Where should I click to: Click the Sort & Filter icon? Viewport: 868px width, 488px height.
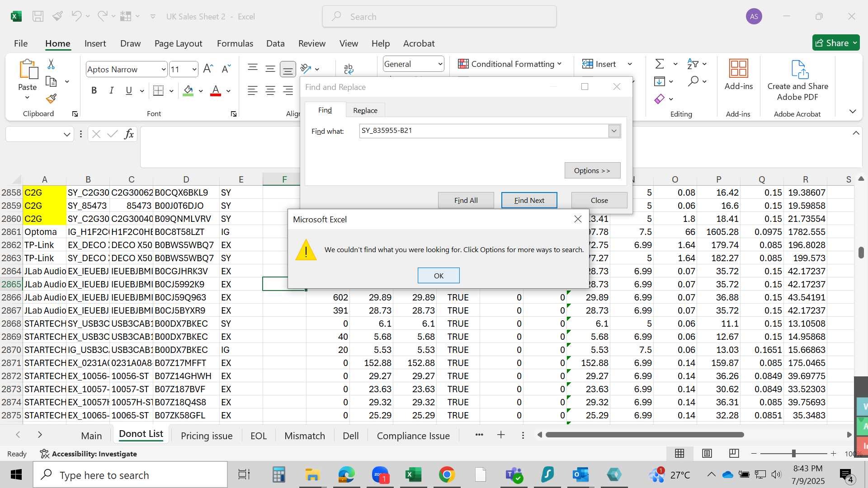click(x=693, y=64)
